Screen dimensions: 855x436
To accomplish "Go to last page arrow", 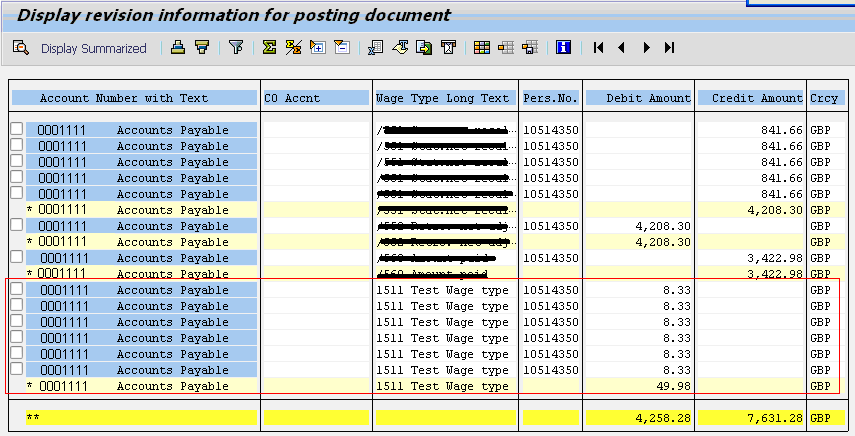I will pyautogui.click(x=670, y=48).
